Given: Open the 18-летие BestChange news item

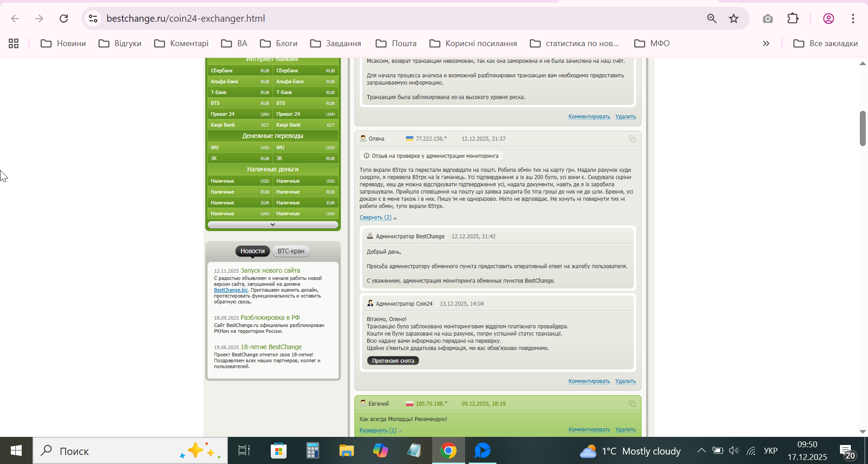Looking at the screenshot, I should click(271, 347).
